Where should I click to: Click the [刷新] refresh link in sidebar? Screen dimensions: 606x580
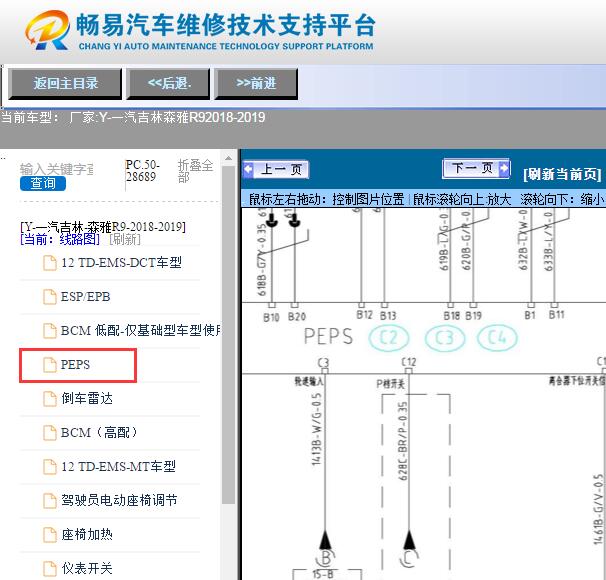[125, 239]
